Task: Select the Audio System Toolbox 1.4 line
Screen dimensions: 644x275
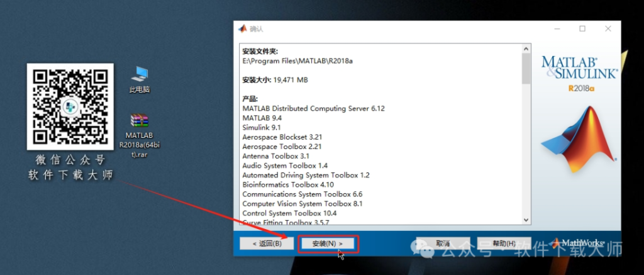Action: 285,166
